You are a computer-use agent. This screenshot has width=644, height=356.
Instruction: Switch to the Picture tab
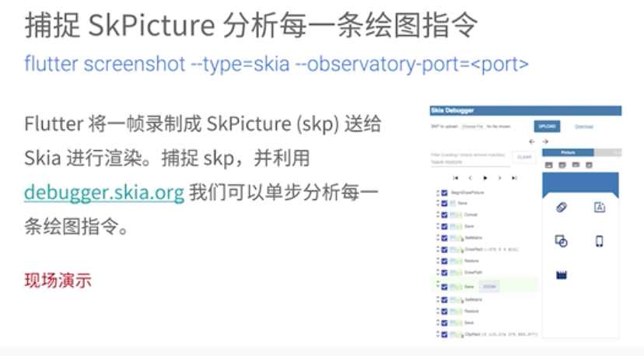pyautogui.click(x=568, y=153)
